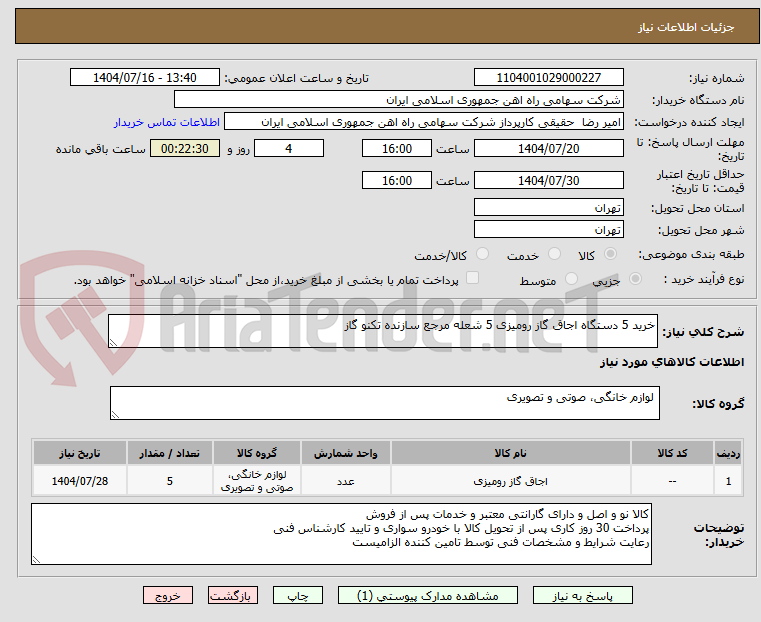The width and height of the screenshot is (761, 622).
Task: Click the اجاق گاز رومیزی table cell
Action: [x=511, y=481]
